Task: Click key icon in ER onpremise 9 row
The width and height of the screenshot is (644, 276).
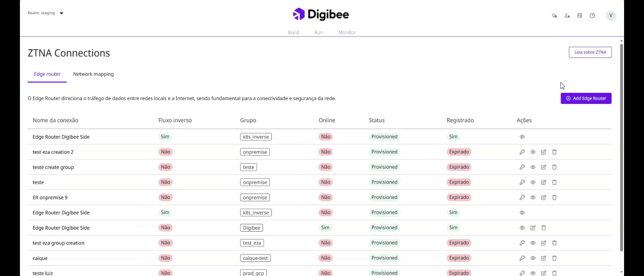Action: [x=522, y=197]
